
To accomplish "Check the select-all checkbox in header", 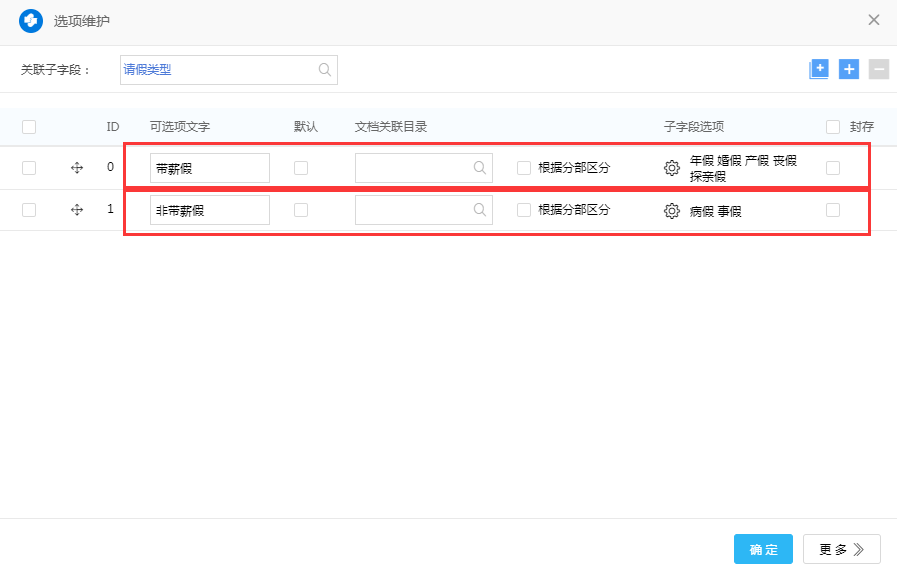I will pyautogui.click(x=29, y=127).
